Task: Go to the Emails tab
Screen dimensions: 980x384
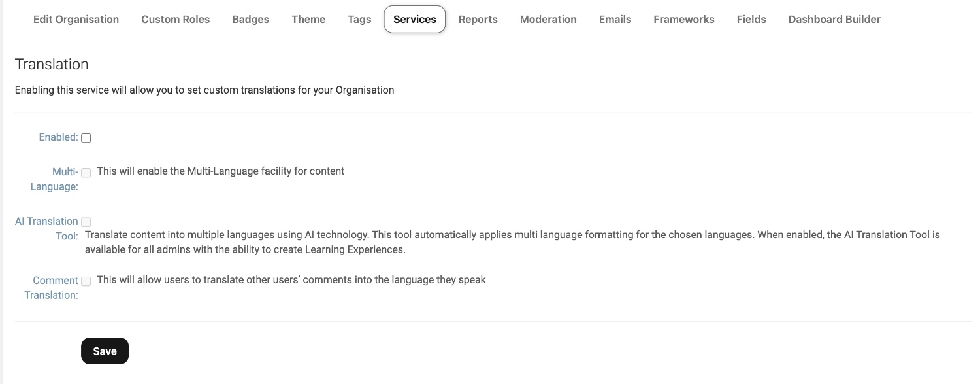Action: pos(615,19)
